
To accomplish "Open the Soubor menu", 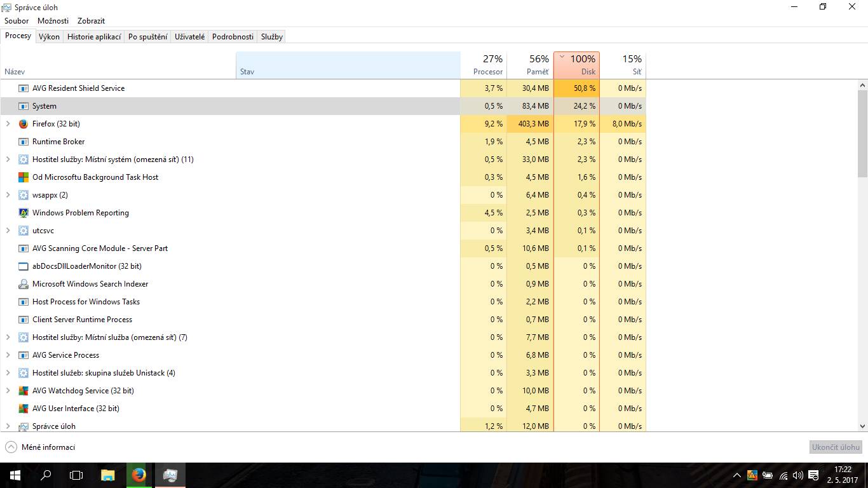I will click(17, 21).
